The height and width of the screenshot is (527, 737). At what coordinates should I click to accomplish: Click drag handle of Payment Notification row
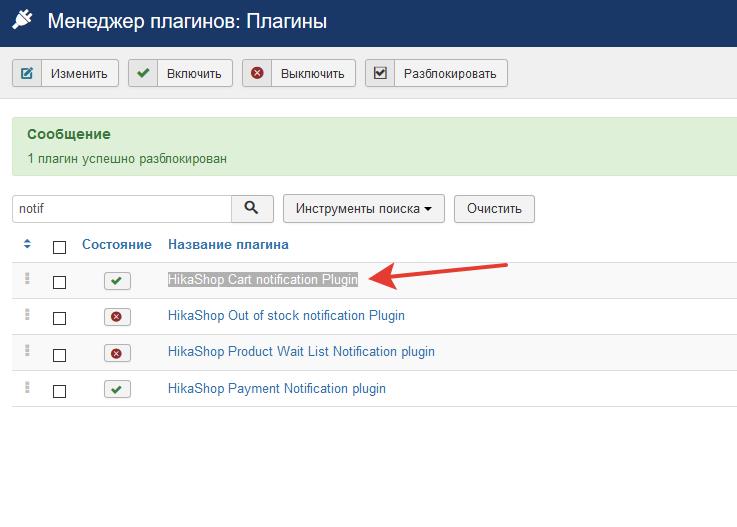coord(27,387)
